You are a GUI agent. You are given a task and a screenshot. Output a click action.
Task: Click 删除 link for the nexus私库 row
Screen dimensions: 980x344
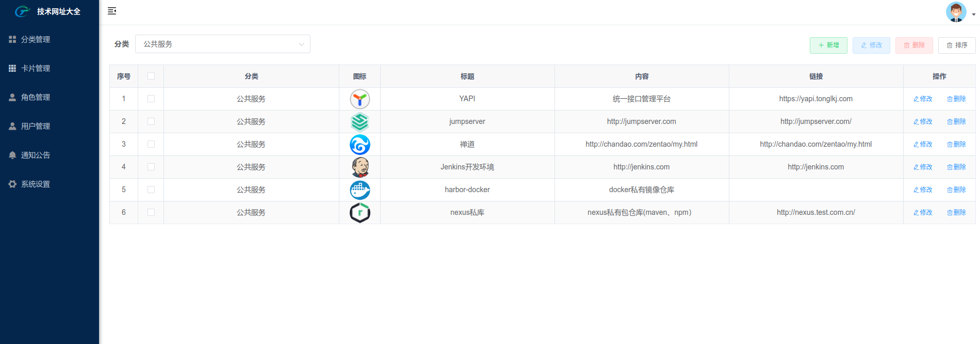tap(956, 212)
